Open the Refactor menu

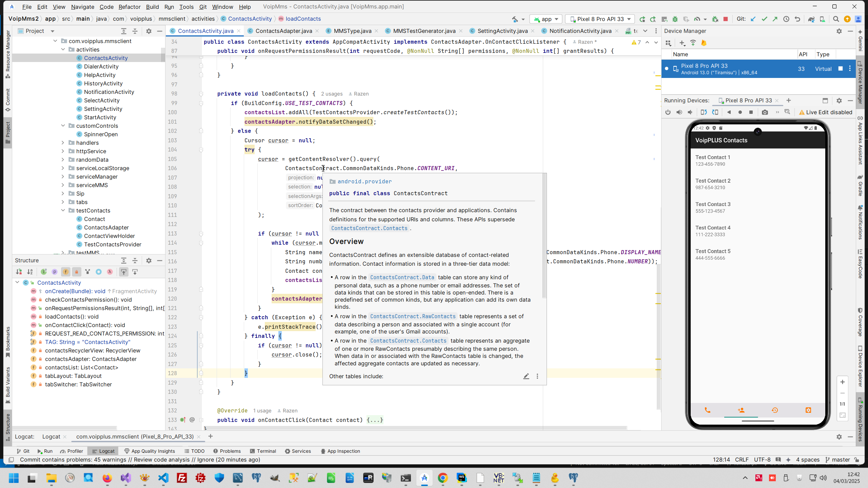click(129, 7)
